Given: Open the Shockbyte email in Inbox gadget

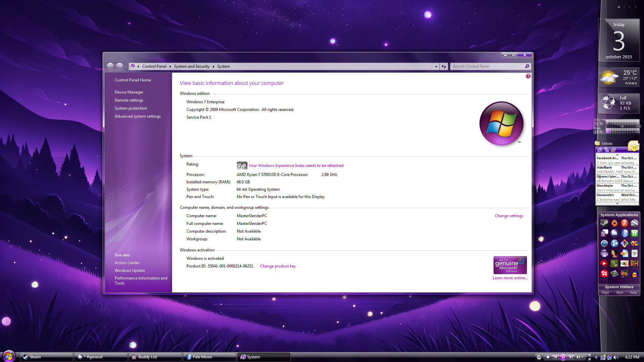Looking at the screenshot, I should (617, 188).
